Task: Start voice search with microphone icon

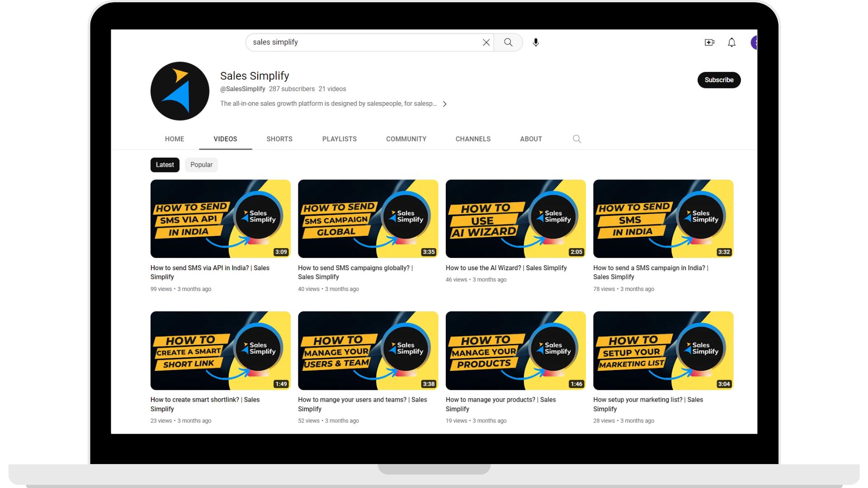Action: 536,42
